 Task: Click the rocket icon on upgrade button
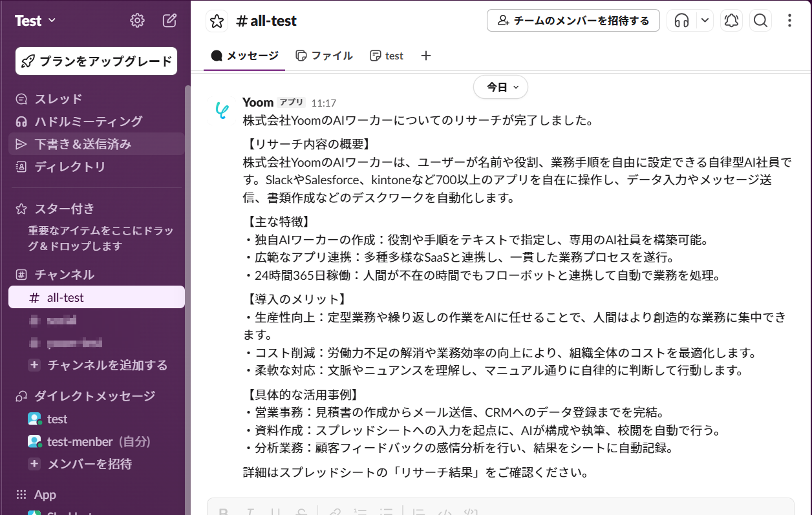point(28,61)
